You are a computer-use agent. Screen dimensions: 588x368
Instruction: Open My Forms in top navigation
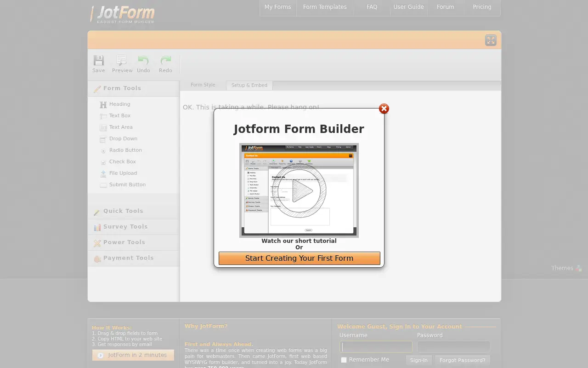tap(278, 7)
